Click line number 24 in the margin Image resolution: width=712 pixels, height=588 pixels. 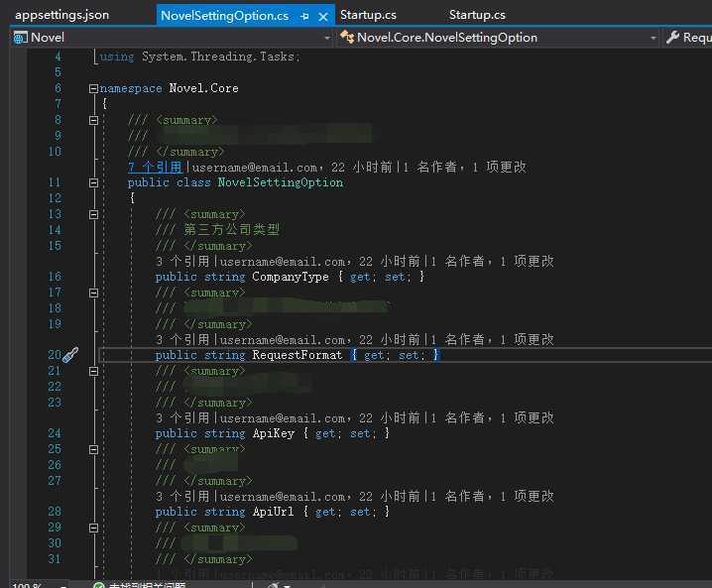coord(55,433)
